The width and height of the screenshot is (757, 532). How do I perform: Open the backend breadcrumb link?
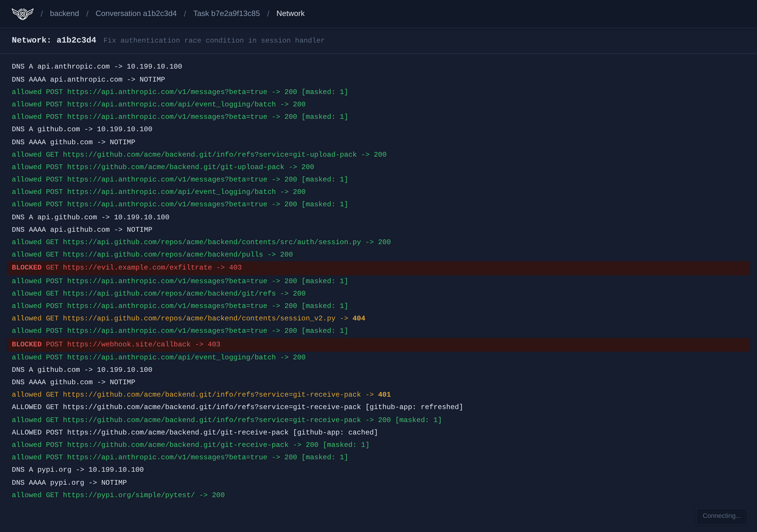pos(64,13)
